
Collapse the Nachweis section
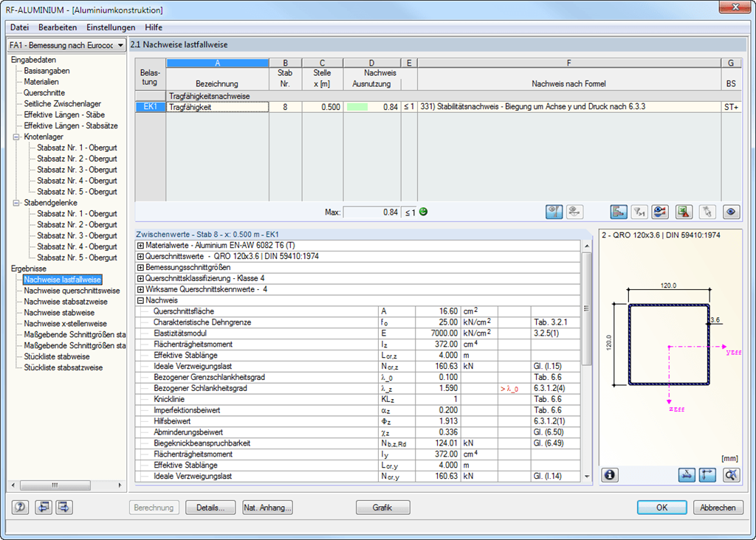[140, 300]
